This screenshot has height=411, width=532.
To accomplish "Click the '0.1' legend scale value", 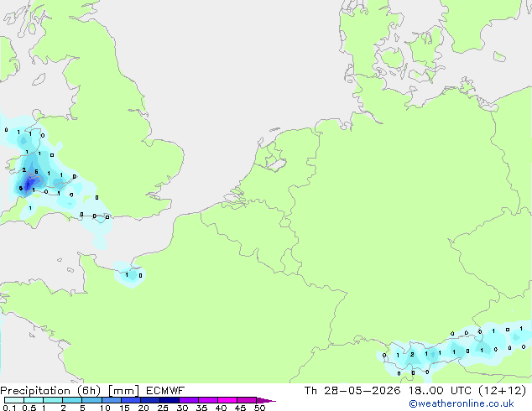I will coord(9,408).
